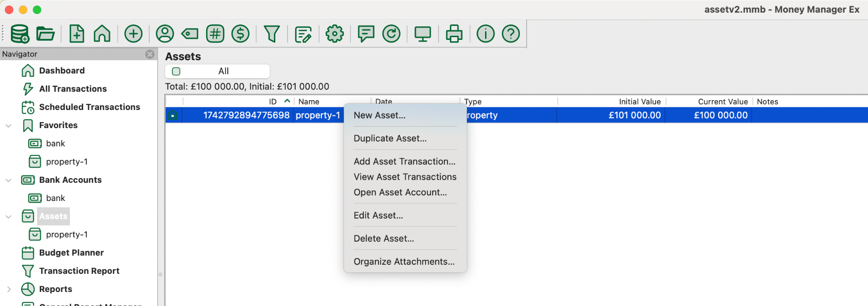Close the Navigator panel
Viewport: 868px width, 306px height.
[150, 54]
